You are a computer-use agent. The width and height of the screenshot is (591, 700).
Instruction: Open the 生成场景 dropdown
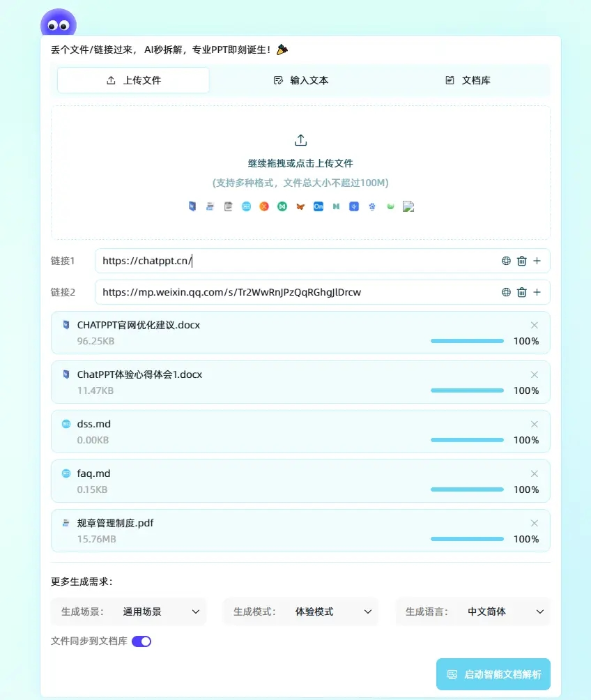pyautogui.click(x=128, y=611)
